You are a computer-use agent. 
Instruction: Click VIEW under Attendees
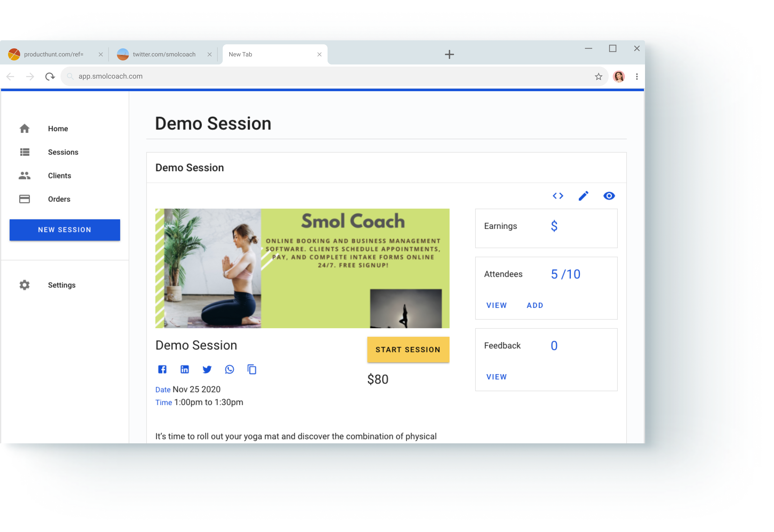(496, 305)
